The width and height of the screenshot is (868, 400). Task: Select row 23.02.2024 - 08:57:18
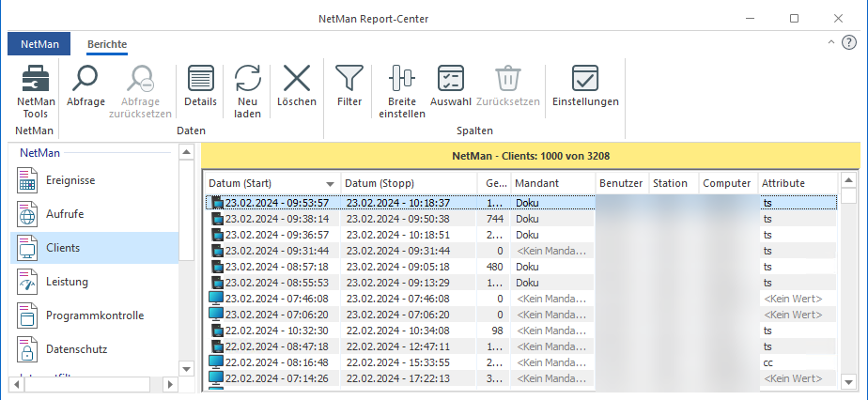pyautogui.click(x=521, y=267)
